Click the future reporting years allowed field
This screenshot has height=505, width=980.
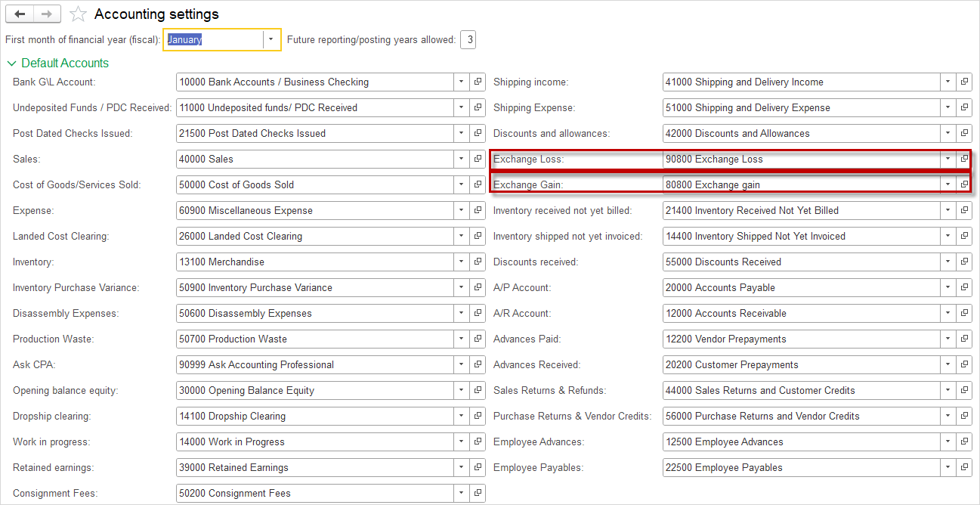click(x=468, y=39)
